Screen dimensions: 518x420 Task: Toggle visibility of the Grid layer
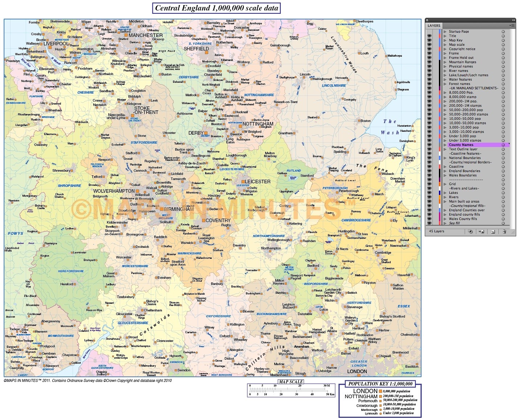(x=429, y=184)
